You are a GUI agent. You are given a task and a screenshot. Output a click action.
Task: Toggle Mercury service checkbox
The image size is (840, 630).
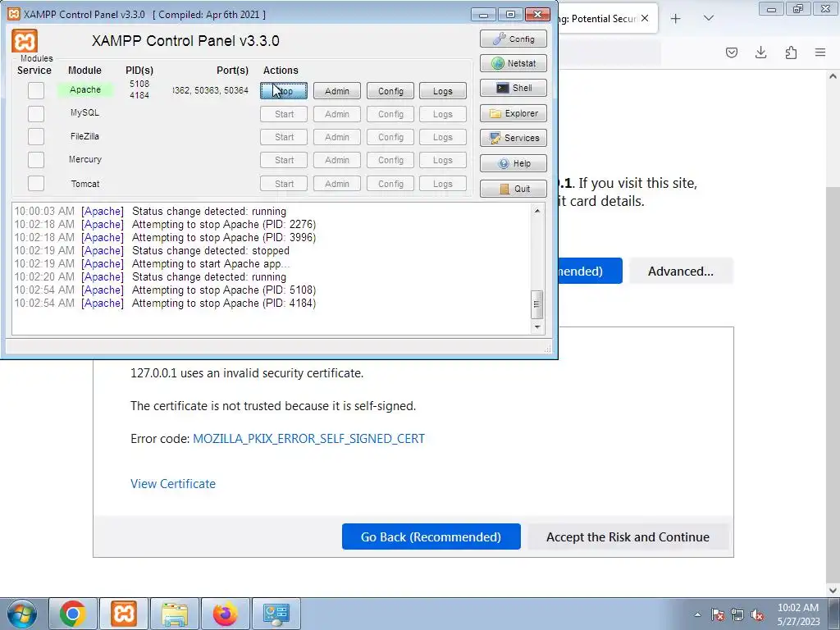tap(36, 160)
